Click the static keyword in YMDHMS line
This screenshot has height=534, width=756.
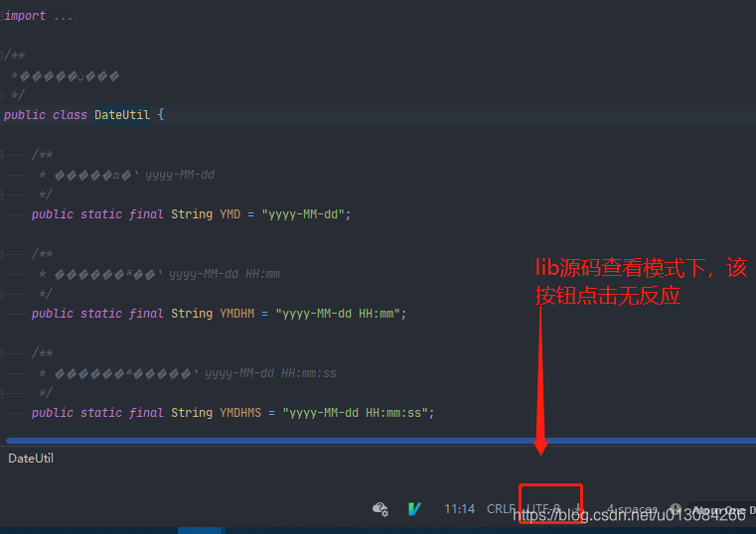pyautogui.click(x=101, y=413)
